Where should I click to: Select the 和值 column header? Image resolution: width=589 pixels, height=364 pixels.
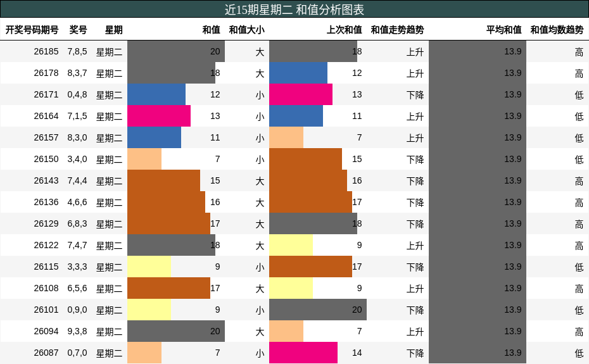tap(211, 30)
